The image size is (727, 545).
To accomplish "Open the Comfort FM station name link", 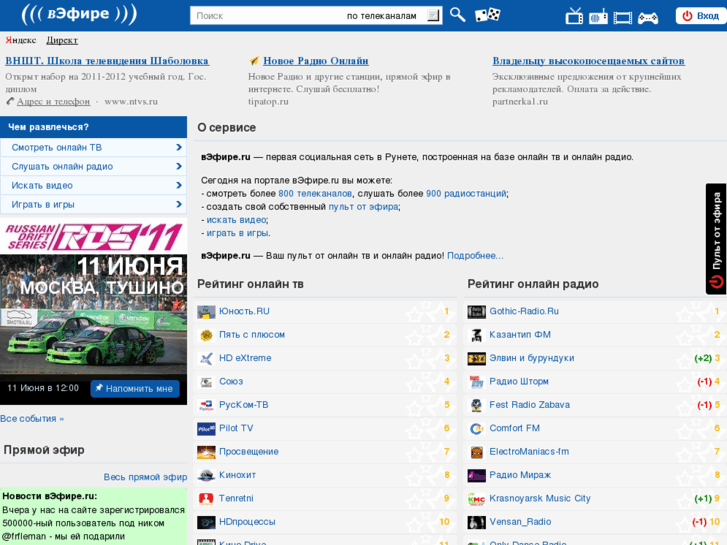I will point(515,428).
